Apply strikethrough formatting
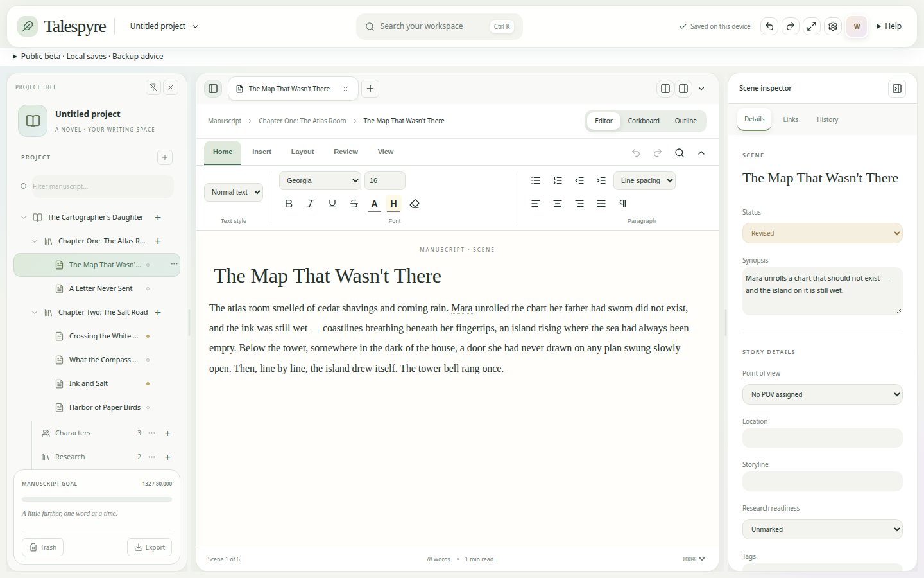Viewport: 924px width, 578px height. [354, 204]
